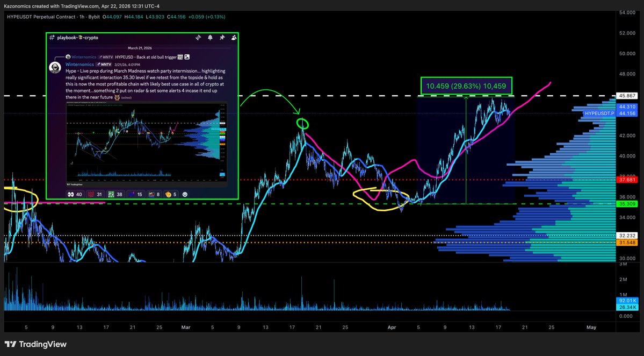Image resolution: width=644 pixels, height=356 pixels.
Task: Jump to replied message 'HYPEUSD - Back at old bull trigger'
Action: (146, 56)
